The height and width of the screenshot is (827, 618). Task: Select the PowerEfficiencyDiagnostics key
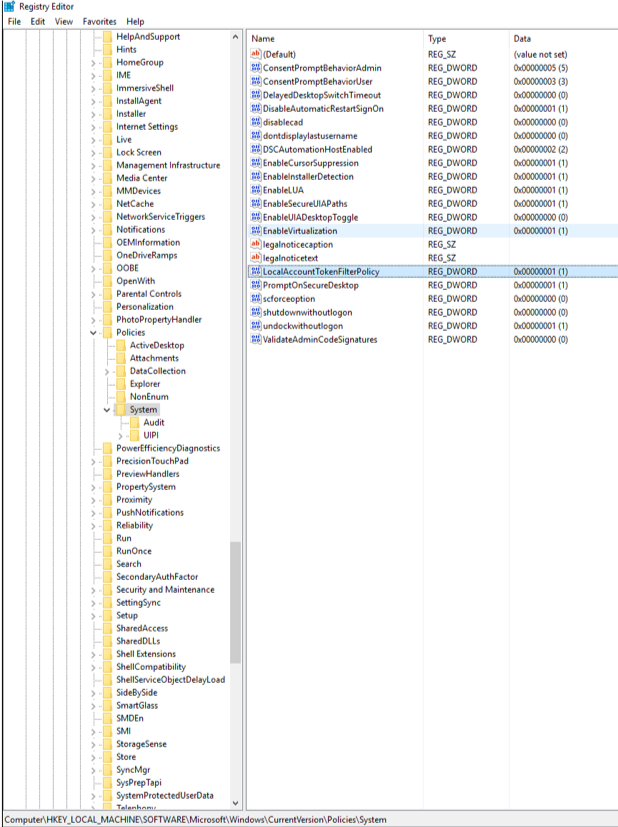pos(168,448)
